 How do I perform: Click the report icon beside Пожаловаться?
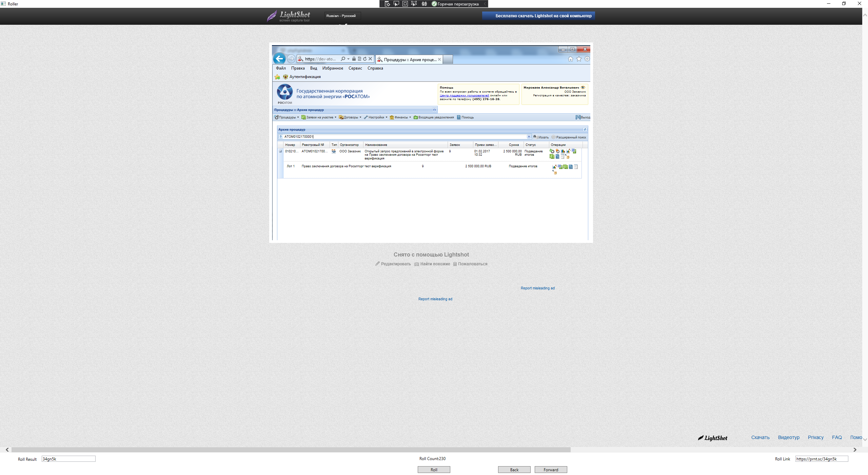pyautogui.click(x=455, y=264)
